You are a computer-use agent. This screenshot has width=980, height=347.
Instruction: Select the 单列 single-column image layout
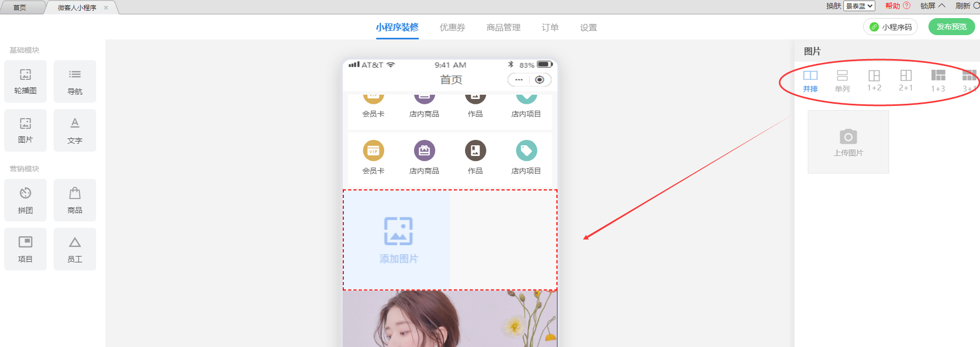pos(842,81)
